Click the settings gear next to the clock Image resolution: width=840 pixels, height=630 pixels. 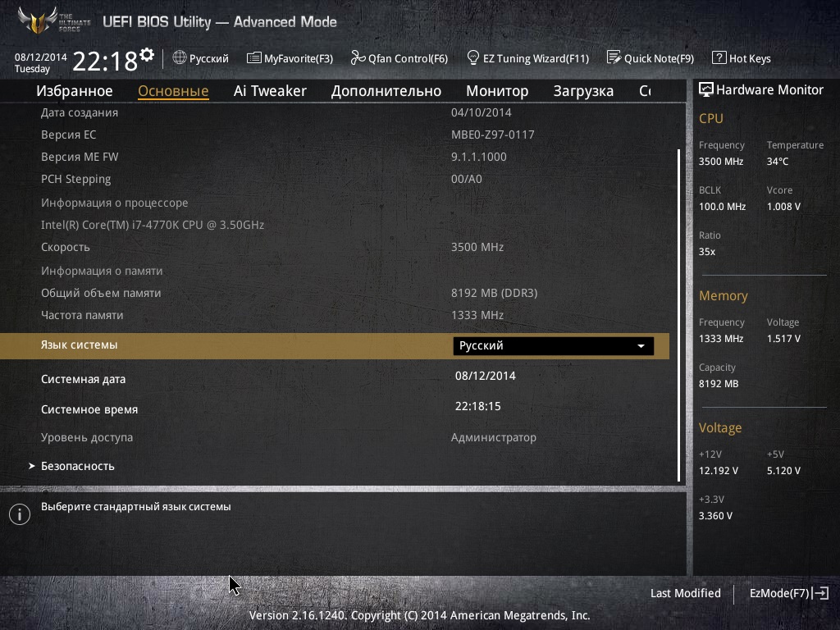147,55
